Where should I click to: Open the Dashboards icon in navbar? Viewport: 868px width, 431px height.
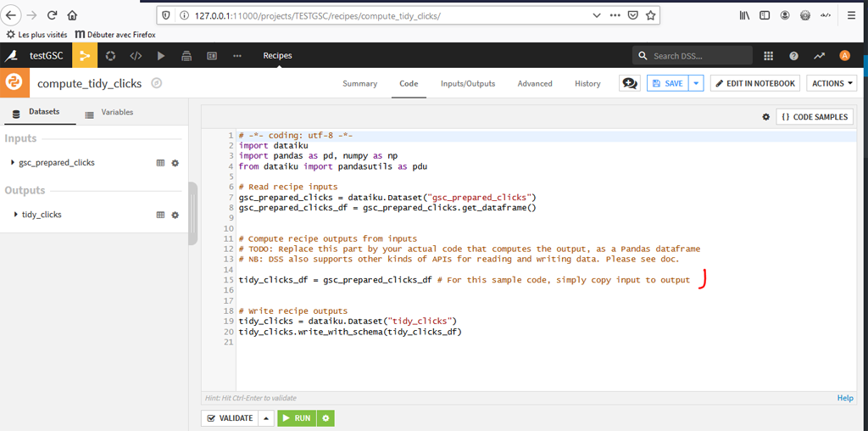(x=211, y=55)
